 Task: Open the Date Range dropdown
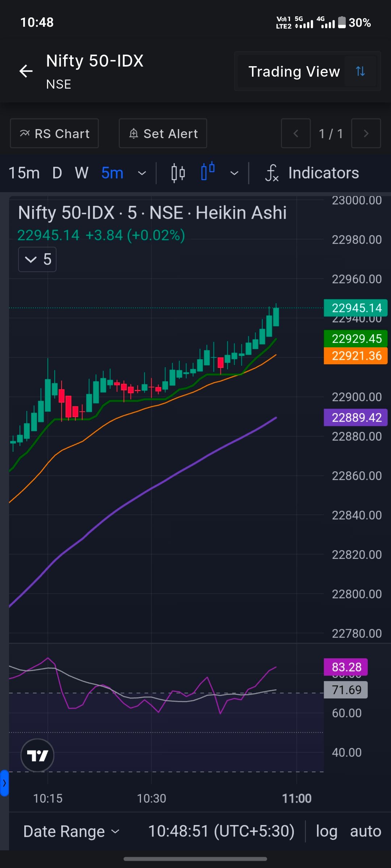pyautogui.click(x=71, y=831)
